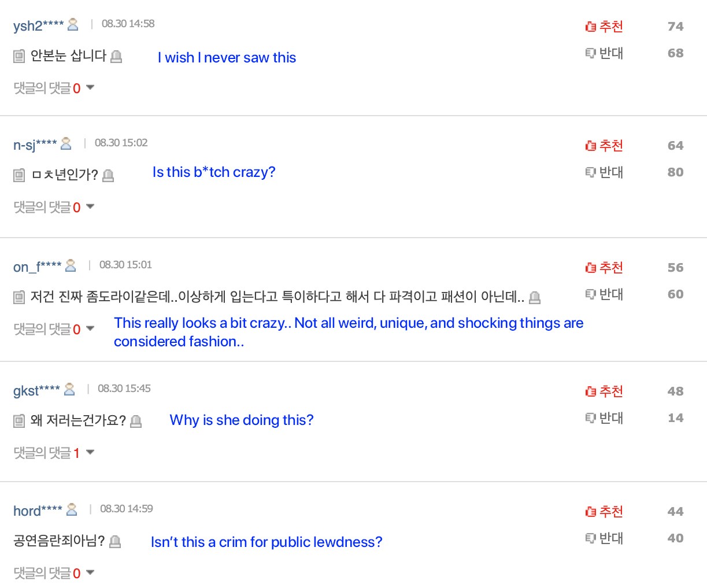Open the on_f**** username link

click(x=37, y=266)
